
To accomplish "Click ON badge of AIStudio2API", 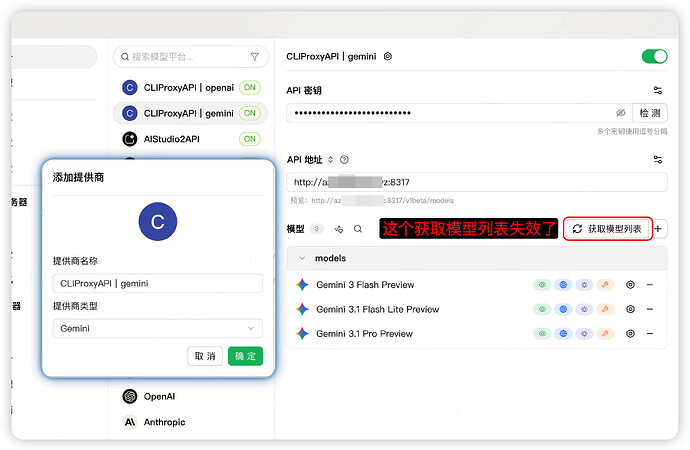I will pyautogui.click(x=250, y=139).
